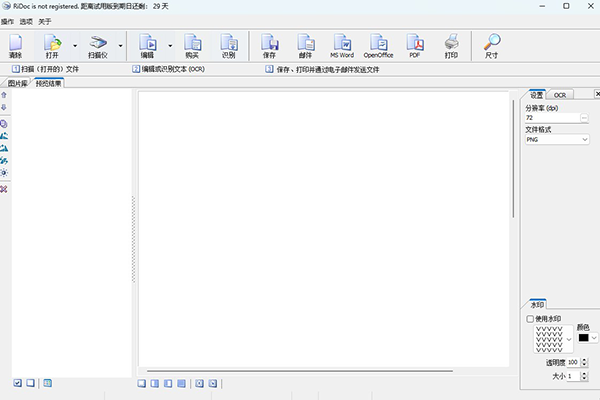Click the 大小 value field showing 1

(573, 376)
